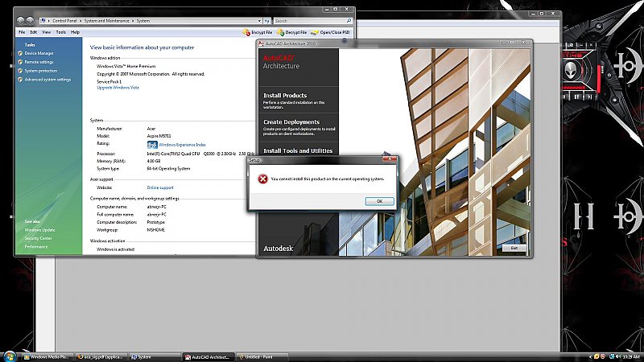
Task: Click the Back arrow in System window
Action: (21, 21)
